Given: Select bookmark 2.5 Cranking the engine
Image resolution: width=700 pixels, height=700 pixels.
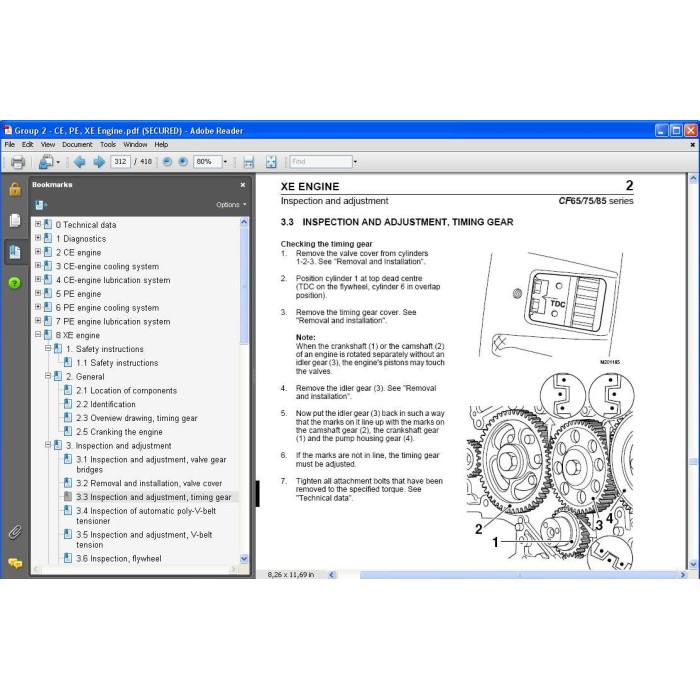Looking at the screenshot, I should tap(119, 432).
